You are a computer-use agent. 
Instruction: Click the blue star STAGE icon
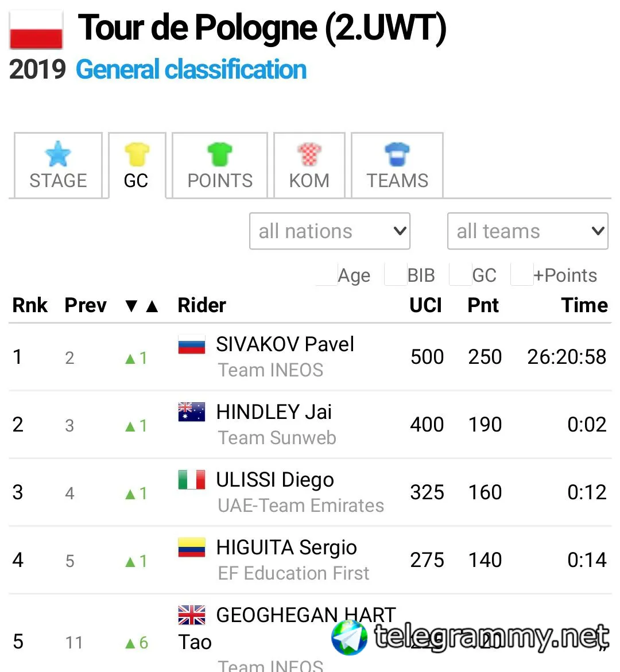[58, 154]
